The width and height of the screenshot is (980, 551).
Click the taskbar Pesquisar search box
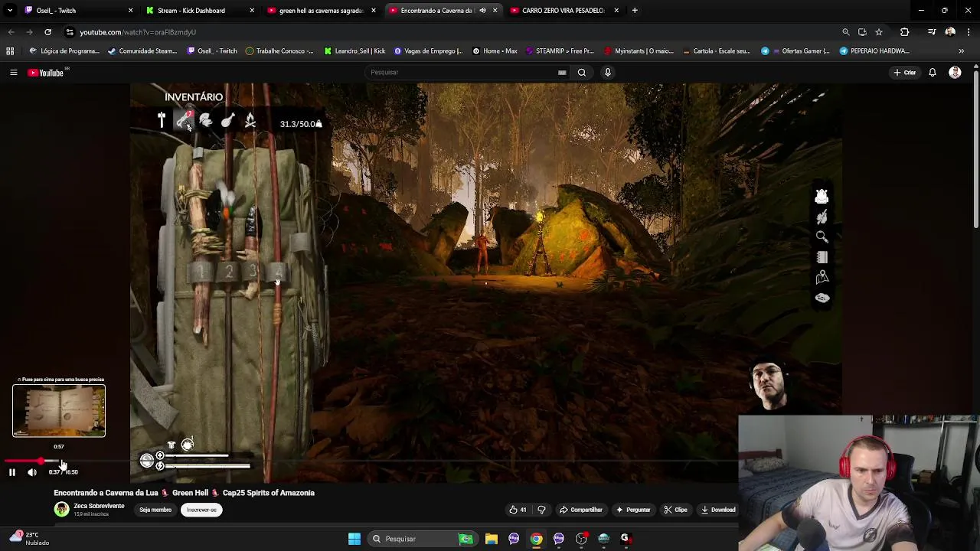[x=423, y=539]
